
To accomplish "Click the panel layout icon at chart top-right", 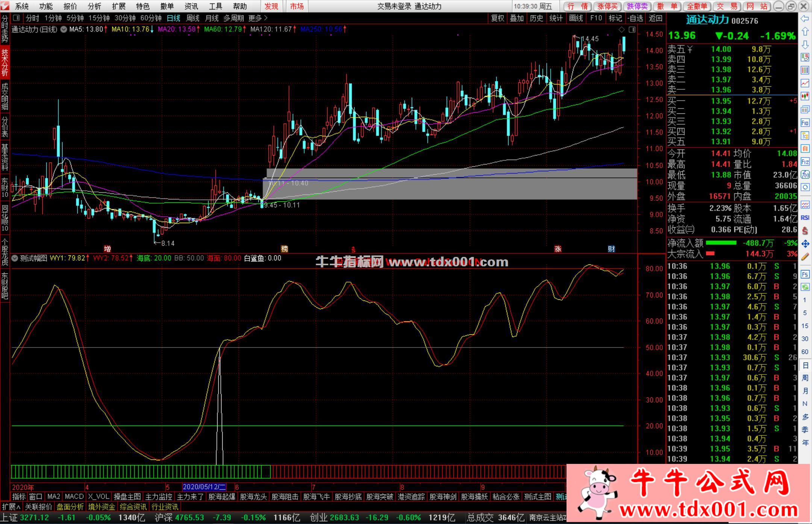I will click(x=632, y=29).
